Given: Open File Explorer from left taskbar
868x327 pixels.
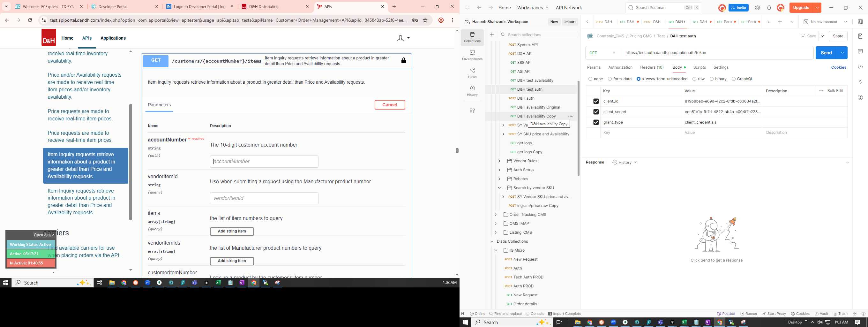Looking at the screenshot, I should [x=112, y=283].
